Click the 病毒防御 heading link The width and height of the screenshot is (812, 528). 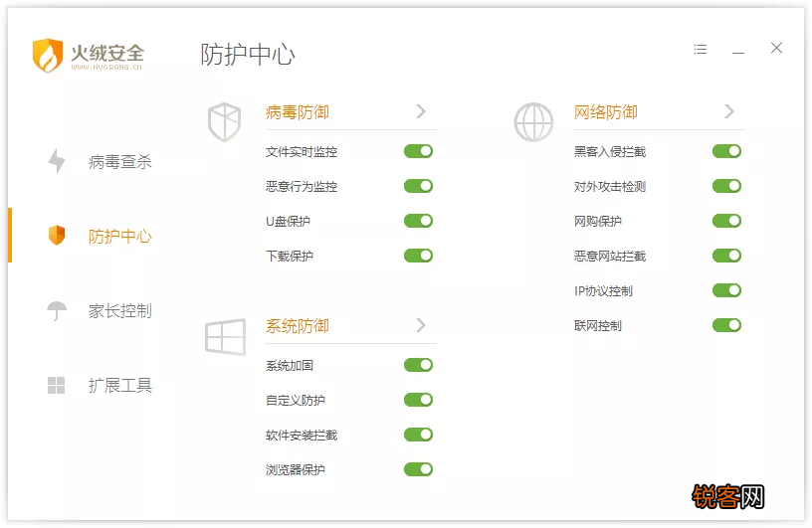[x=298, y=111]
